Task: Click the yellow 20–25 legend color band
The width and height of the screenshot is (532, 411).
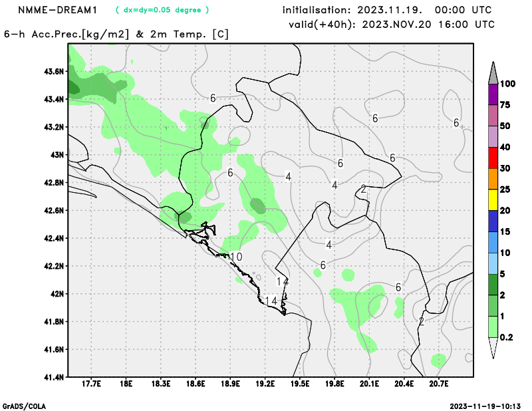Action: click(493, 200)
